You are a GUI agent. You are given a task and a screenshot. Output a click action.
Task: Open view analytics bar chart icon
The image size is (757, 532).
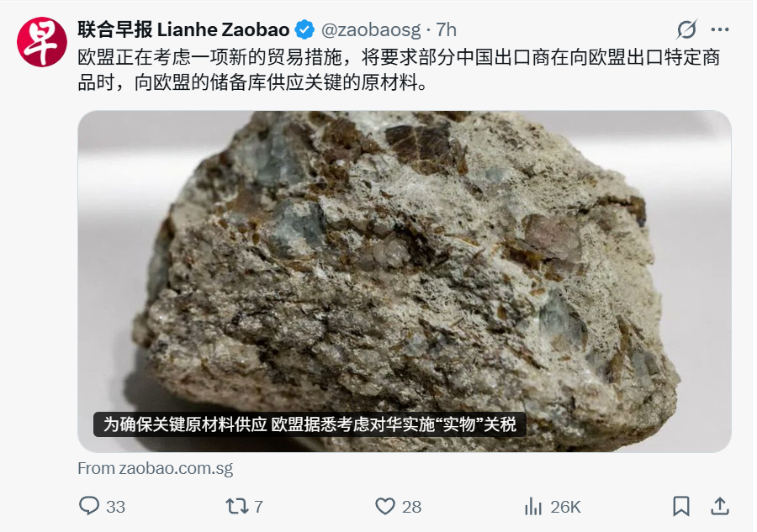tap(533, 507)
